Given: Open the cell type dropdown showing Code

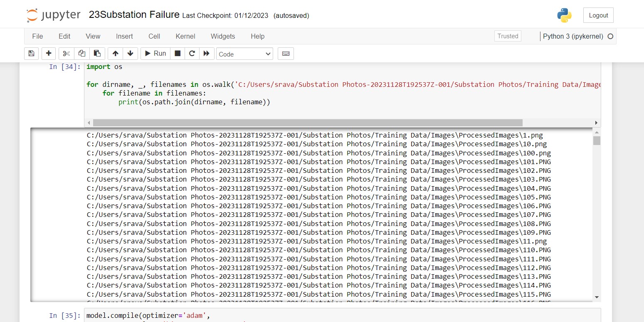Looking at the screenshot, I should point(244,54).
